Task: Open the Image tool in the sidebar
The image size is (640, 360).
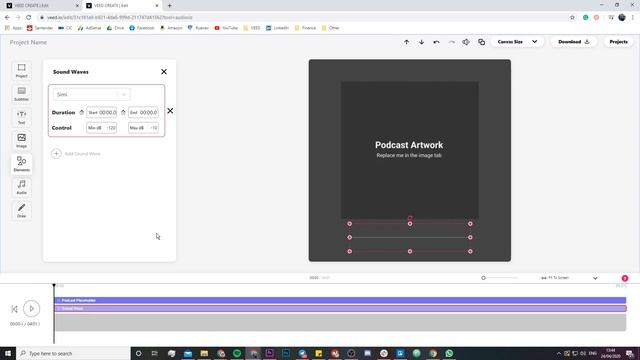Action: pos(22,140)
